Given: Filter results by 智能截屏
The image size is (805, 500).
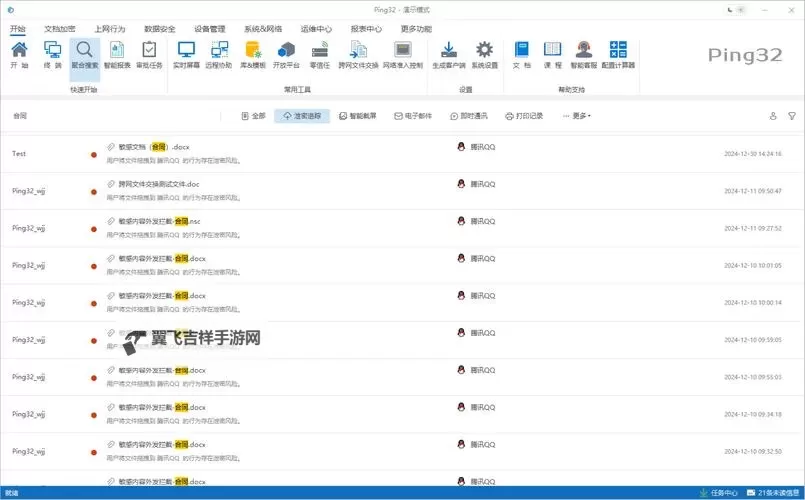Looking at the screenshot, I should 358,116.
